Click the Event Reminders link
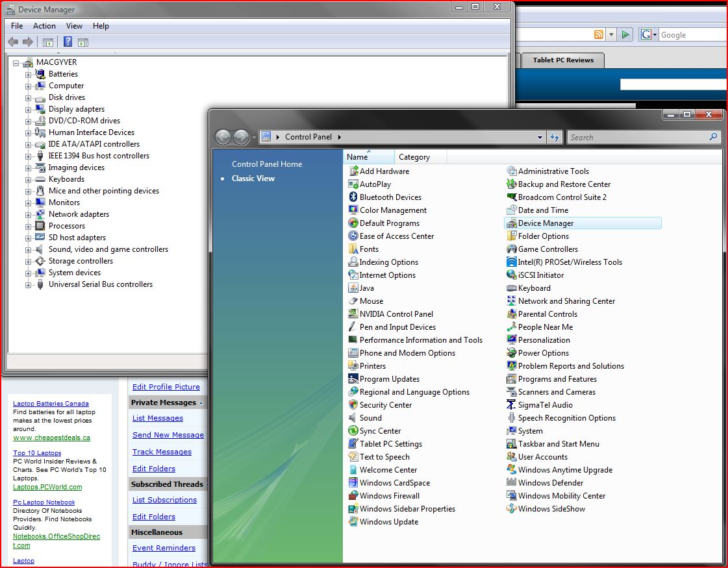The width and height of the screenshot is (728, 568). pos(164,548)
